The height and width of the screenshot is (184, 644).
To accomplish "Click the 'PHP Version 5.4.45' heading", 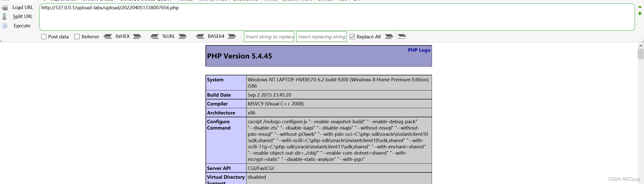I will (239, 56).
